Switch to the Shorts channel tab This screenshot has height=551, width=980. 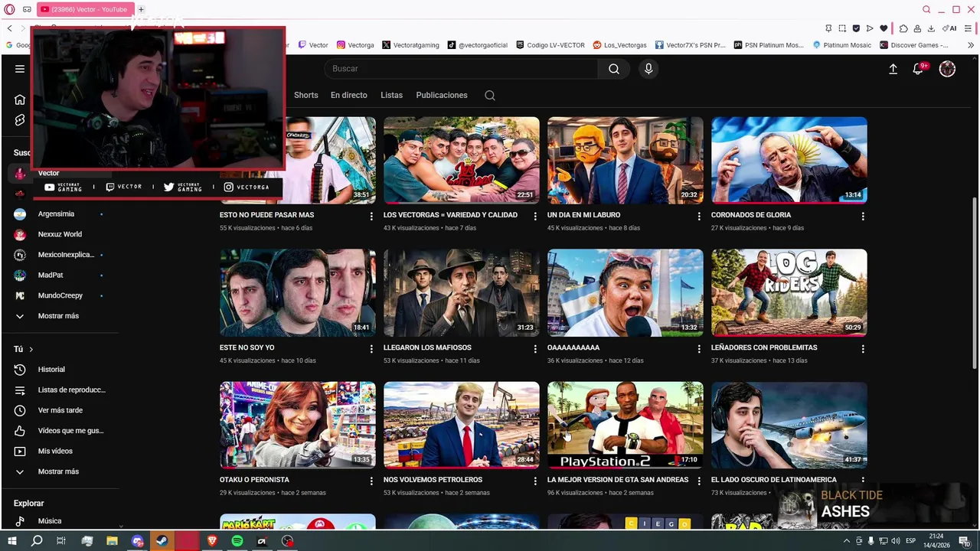point(305,96)
